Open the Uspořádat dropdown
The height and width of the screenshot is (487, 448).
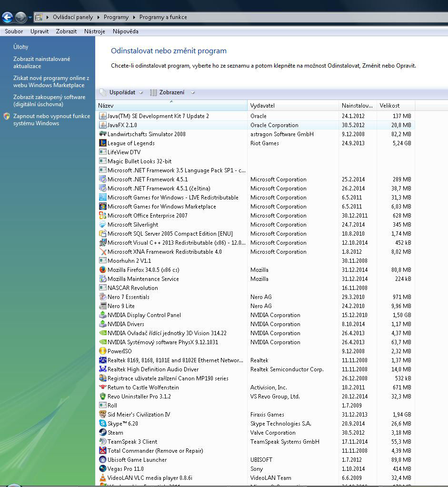(x=122, y=93)
